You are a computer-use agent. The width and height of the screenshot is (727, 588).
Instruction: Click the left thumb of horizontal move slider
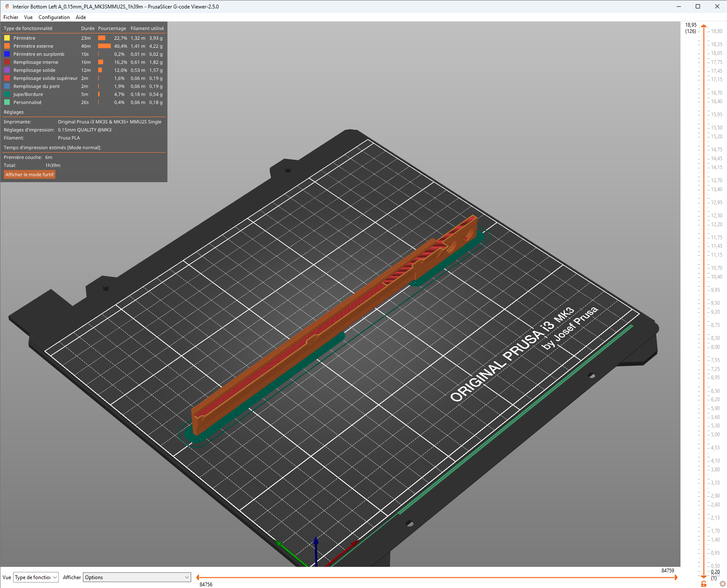[x=198, y=577]
